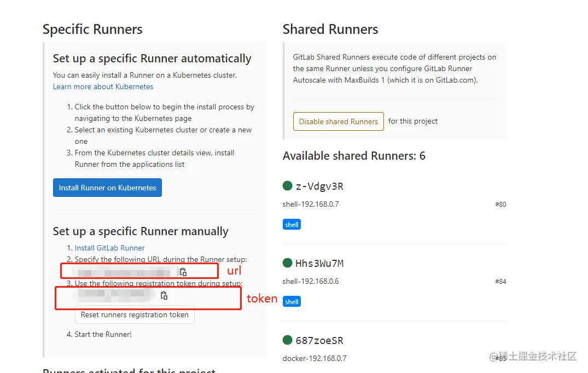588x373 pixels.
Task: Open Learn more about Kubernetes link
Action: pos(103,86)
